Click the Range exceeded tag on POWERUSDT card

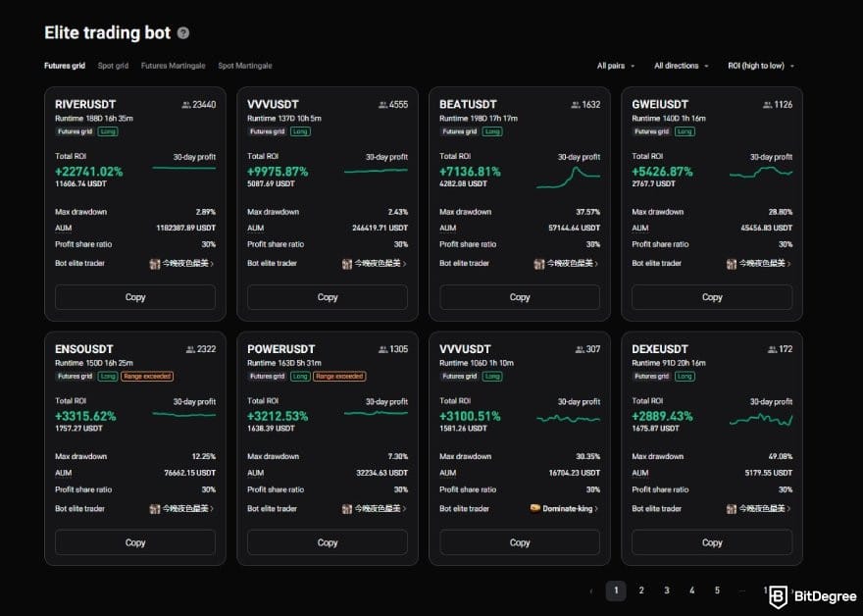(x=339, y=377)
